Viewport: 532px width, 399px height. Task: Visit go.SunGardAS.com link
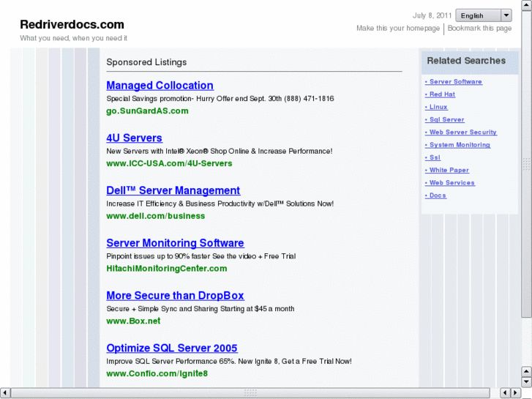[x=147, y=111]
